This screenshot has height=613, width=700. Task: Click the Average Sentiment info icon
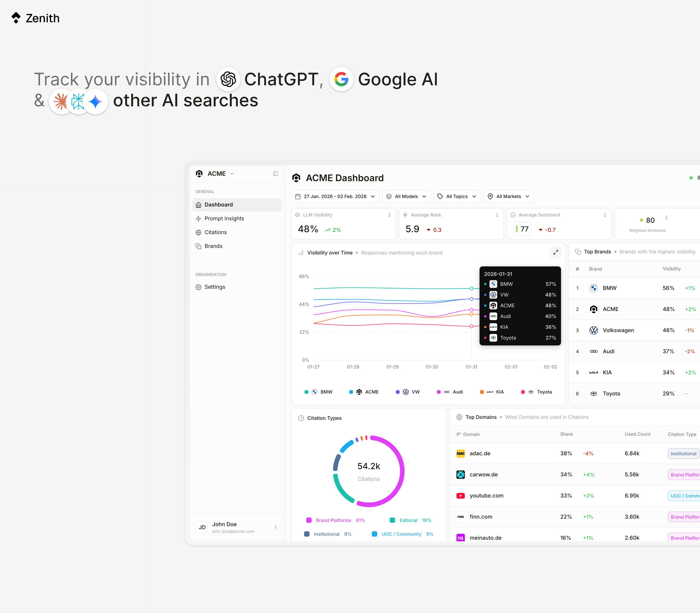pyautogui.click(x=605, y=215)
